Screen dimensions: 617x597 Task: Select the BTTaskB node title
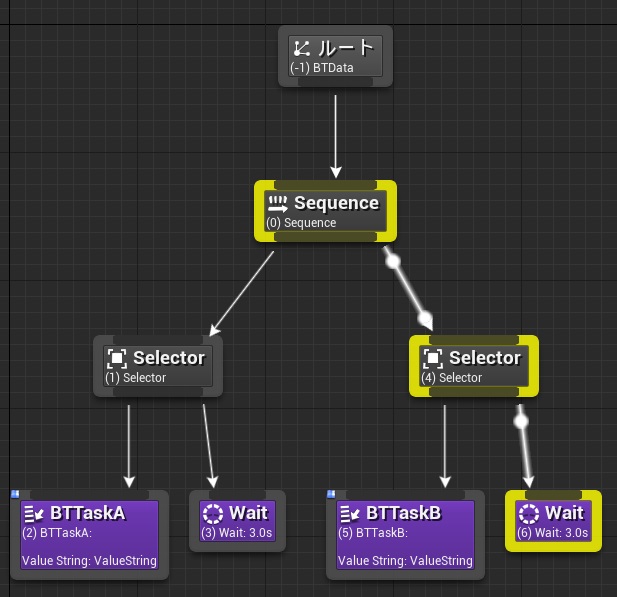click(x=403, y=513)
